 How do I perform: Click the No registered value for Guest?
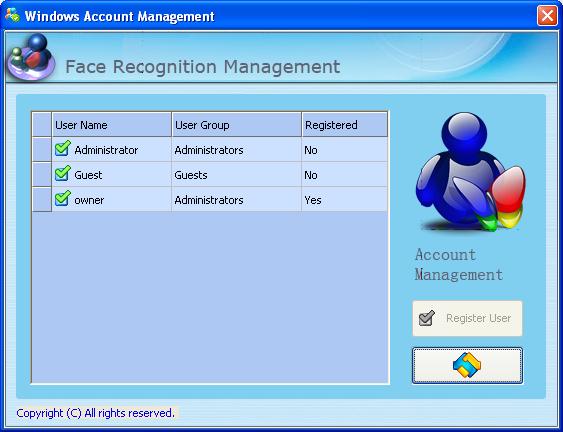point(345,175)
